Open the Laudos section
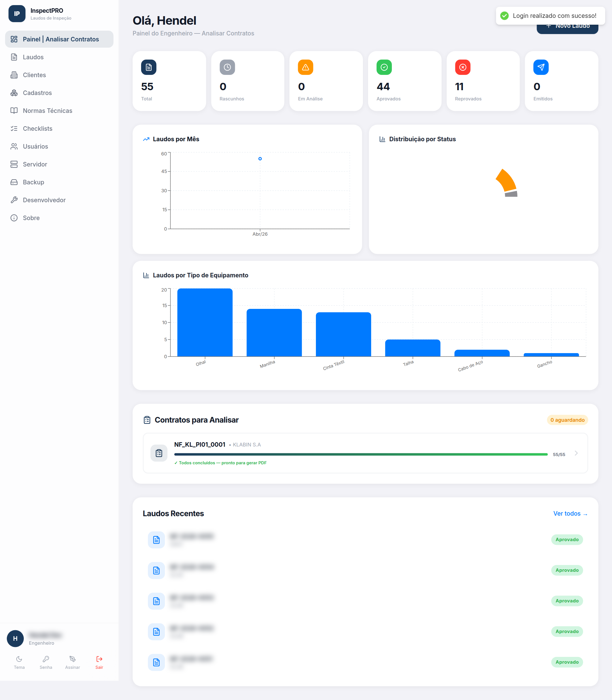The image size is (612, 700). coord(33,57)
